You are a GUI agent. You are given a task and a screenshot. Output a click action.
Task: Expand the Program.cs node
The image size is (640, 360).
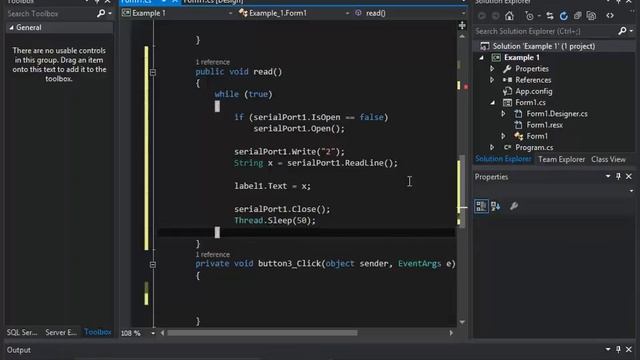492,147
